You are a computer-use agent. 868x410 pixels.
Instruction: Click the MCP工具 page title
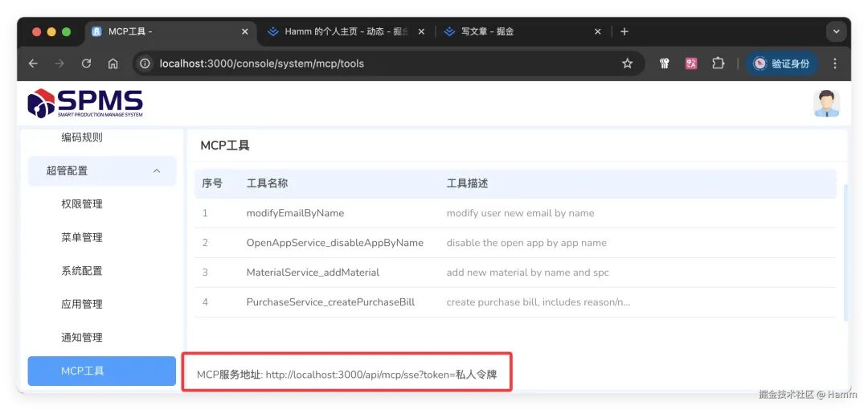coord(225,146)
